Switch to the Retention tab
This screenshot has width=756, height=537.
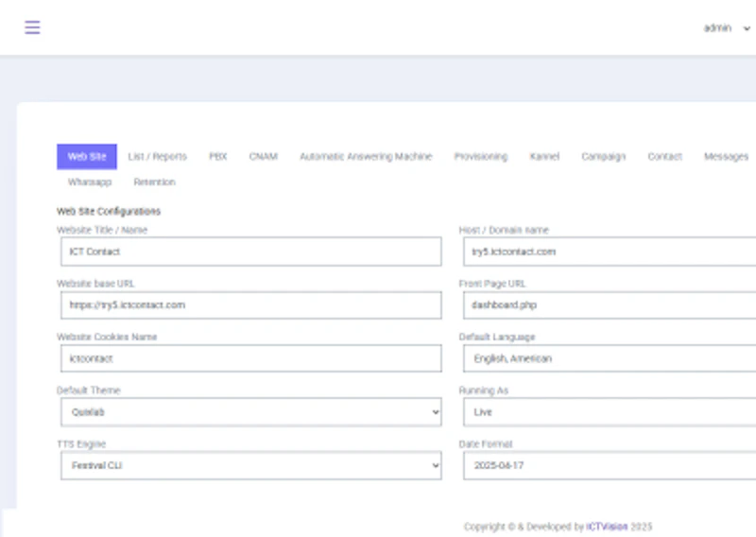coord(154,182)
